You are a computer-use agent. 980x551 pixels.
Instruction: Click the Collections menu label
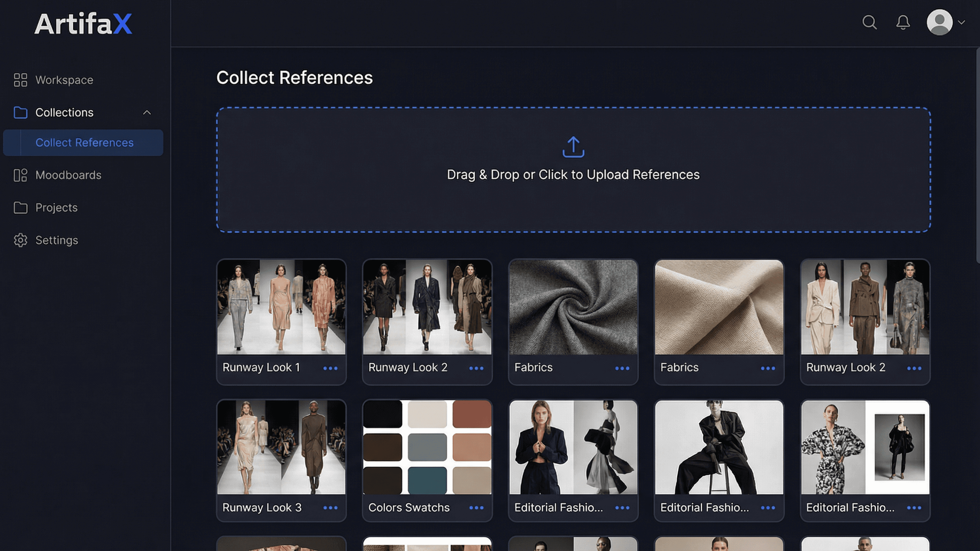point(64,112)
